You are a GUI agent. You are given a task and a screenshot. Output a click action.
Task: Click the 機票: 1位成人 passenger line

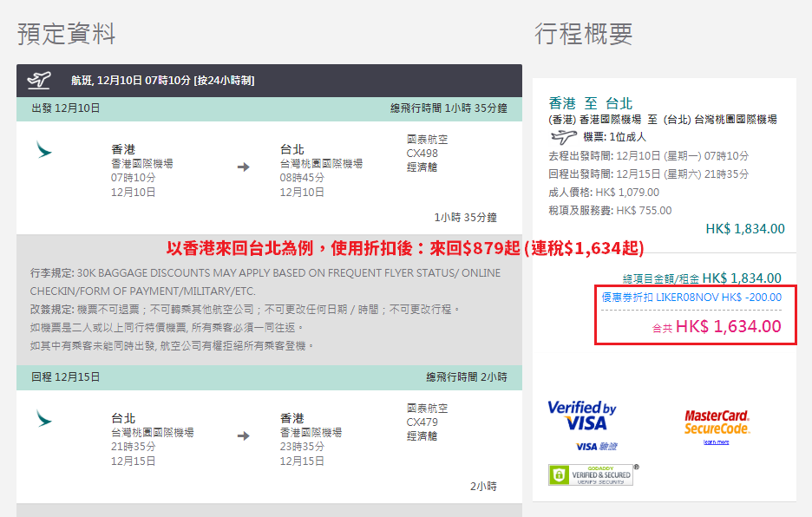pos(615,137)
